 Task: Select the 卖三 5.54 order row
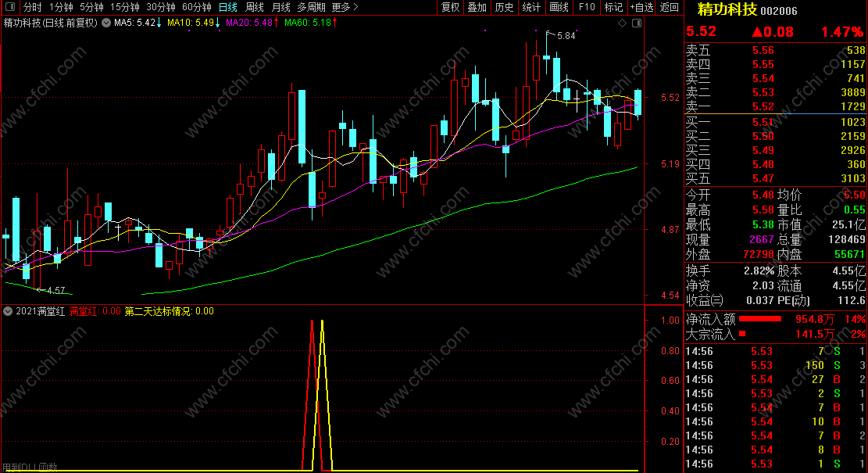click(x=776, y=79)
